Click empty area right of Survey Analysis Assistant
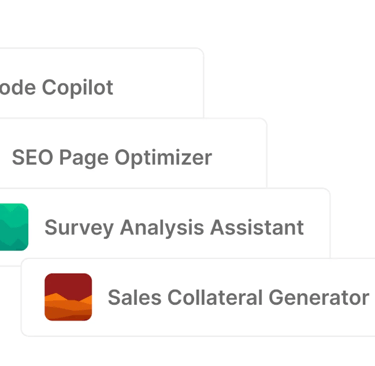375x366 pixels. click(x=317, y=227)
